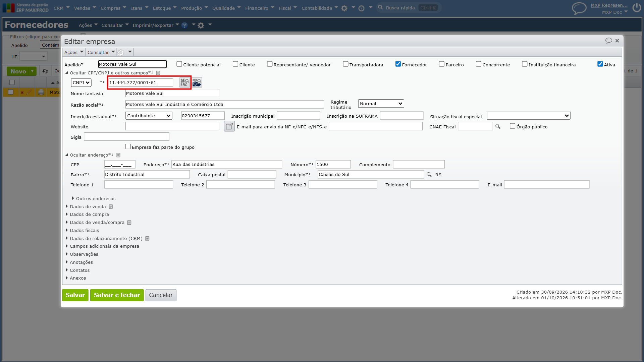Click the power logout icon
Image resolution: width=644 pixels, height=362 pixels.
point(637,8)
